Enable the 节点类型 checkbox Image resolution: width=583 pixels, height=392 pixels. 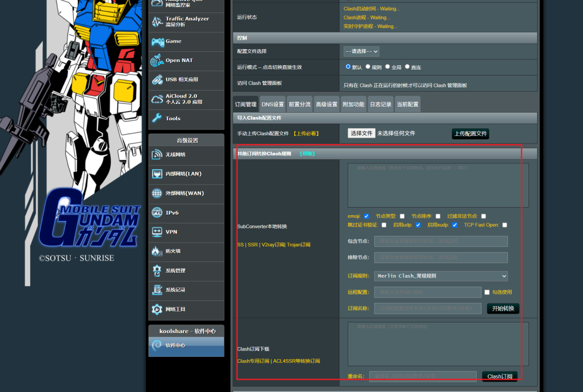click(402, 216)
